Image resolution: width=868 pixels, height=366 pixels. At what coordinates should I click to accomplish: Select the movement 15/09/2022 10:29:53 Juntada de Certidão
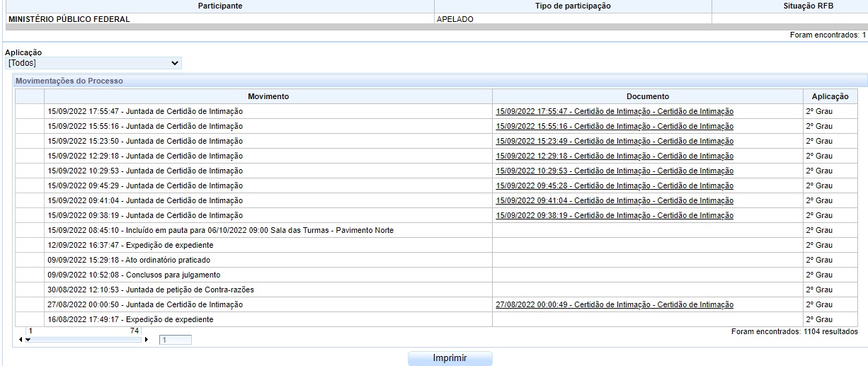[x=268, y=171]
